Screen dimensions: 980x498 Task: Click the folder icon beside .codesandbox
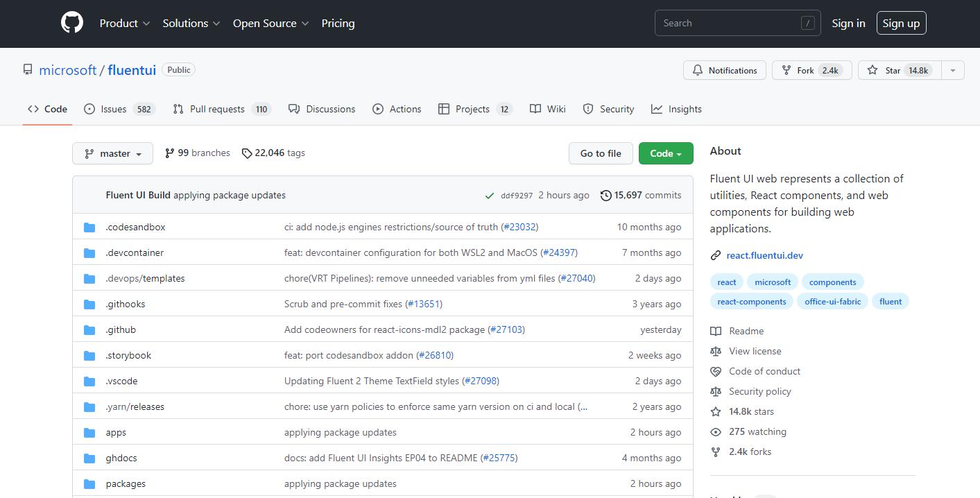(89, 227)
